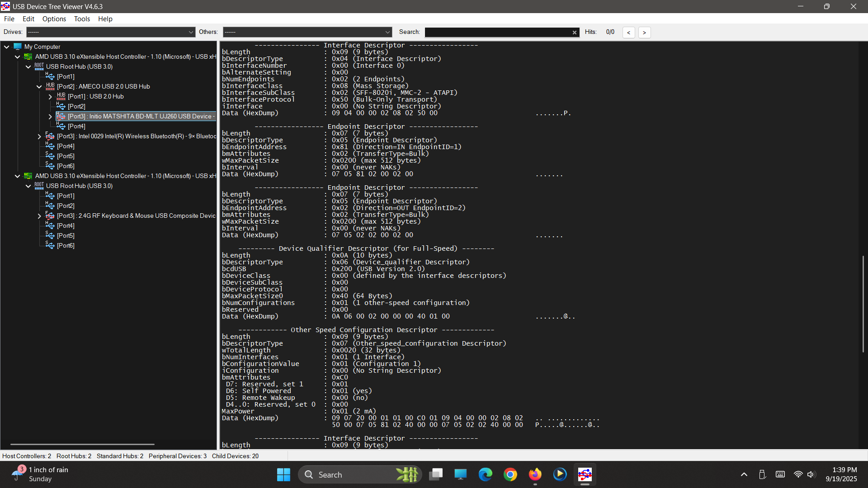Collapse the first AMD USB host controller node
Image resolution: width=868 pixels, height=488 pixels.
(18, 56)
